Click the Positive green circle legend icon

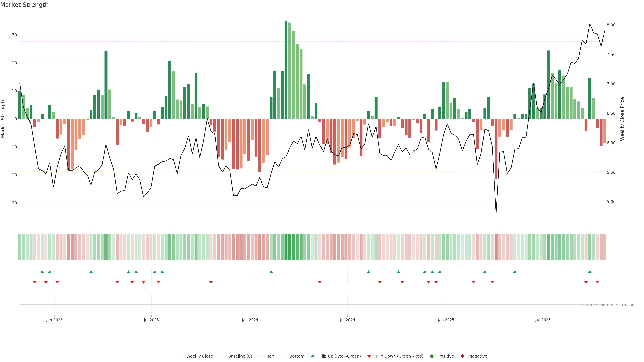coord(432,356)
